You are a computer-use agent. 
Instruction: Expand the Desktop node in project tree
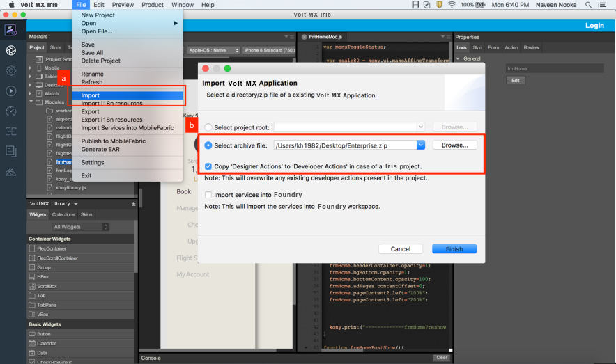pos(30,85)
